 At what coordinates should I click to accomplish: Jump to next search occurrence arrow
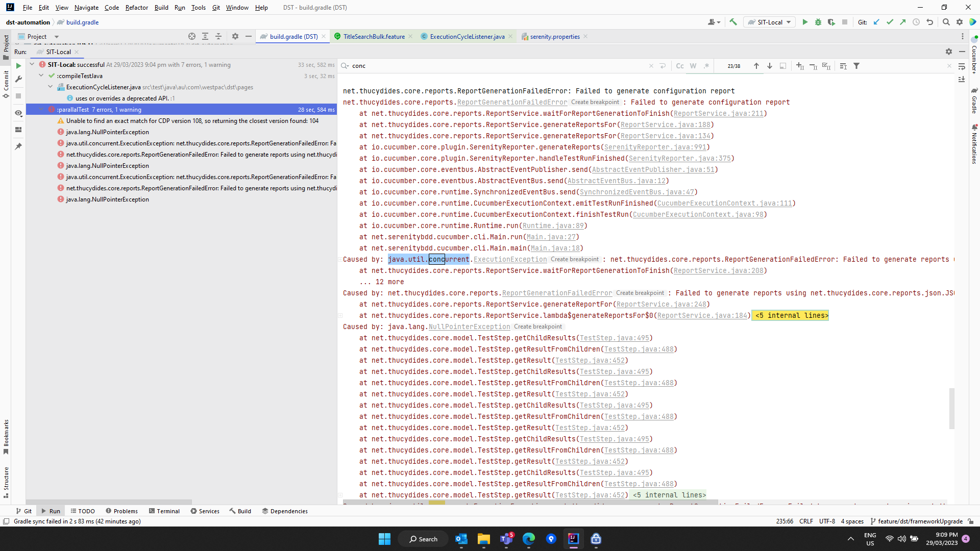coord(770,66)
